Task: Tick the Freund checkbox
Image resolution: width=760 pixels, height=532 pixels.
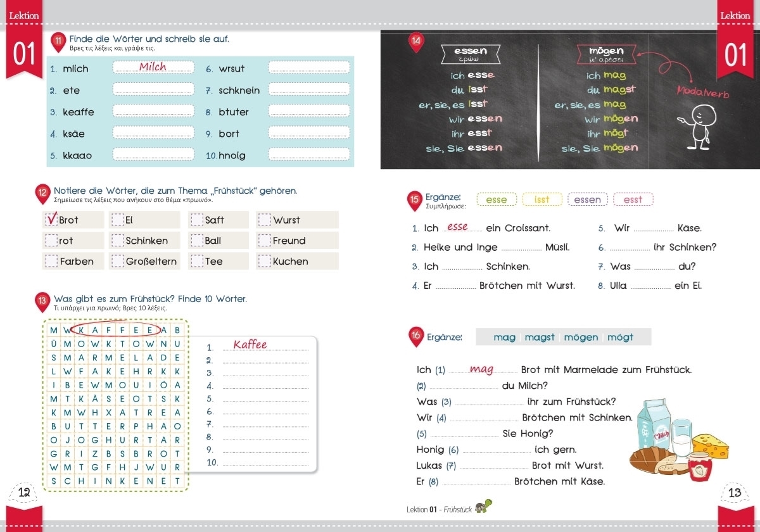Action: pyautogui.click(x=265, y=241)
